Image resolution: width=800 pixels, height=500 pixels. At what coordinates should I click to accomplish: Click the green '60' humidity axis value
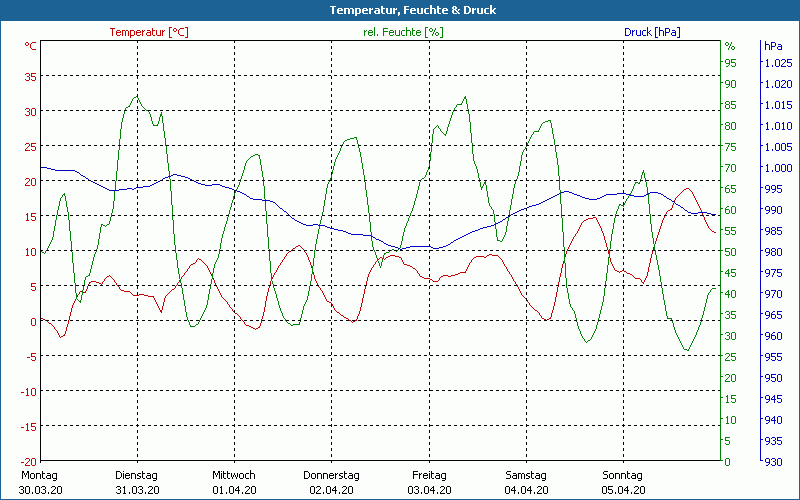731,210
